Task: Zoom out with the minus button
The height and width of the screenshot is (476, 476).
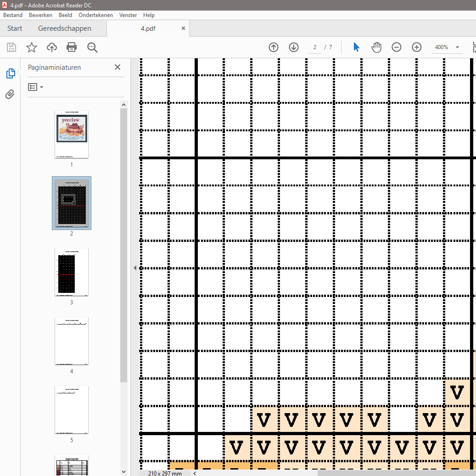Action: point(397,47)
